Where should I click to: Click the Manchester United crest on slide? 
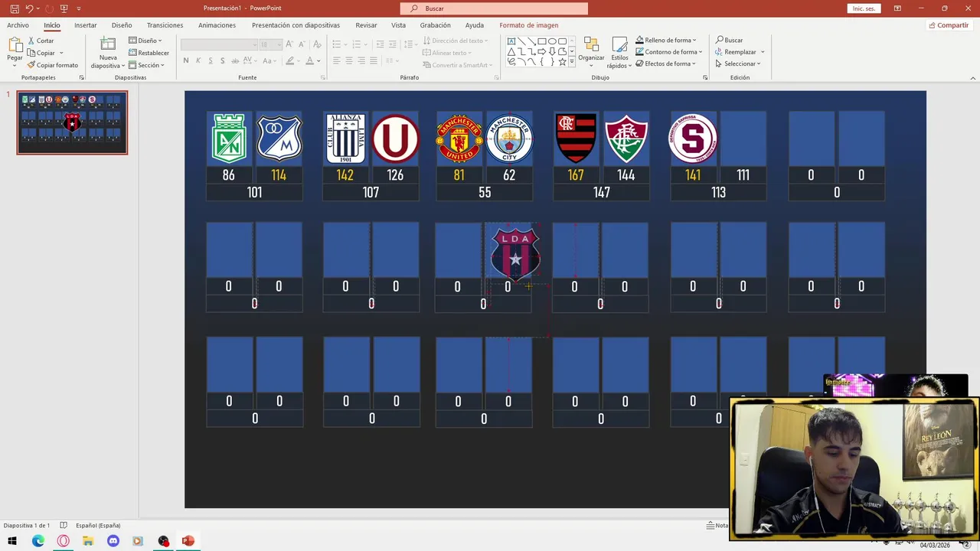(459, 139)
